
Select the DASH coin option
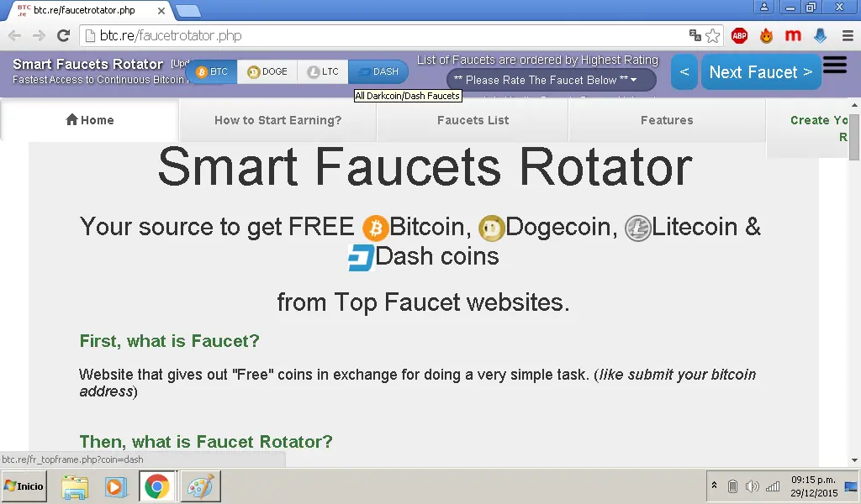click(x=379, y=72)
